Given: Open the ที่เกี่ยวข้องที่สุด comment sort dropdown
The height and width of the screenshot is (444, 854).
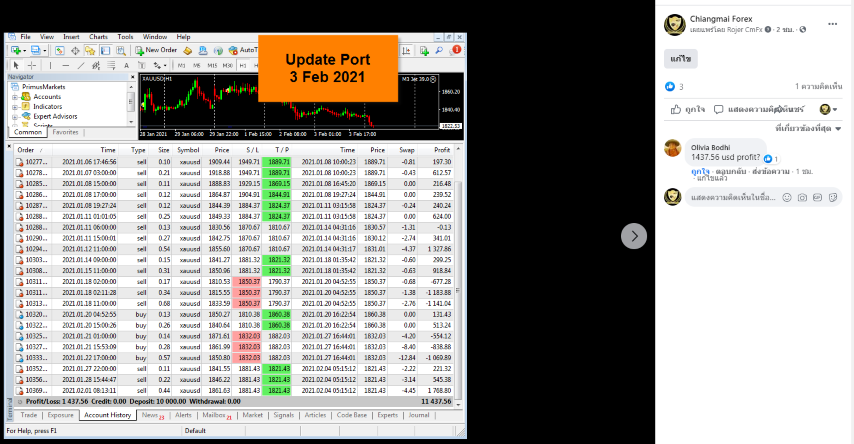Looking at the screenshot, I should (808, 129).
